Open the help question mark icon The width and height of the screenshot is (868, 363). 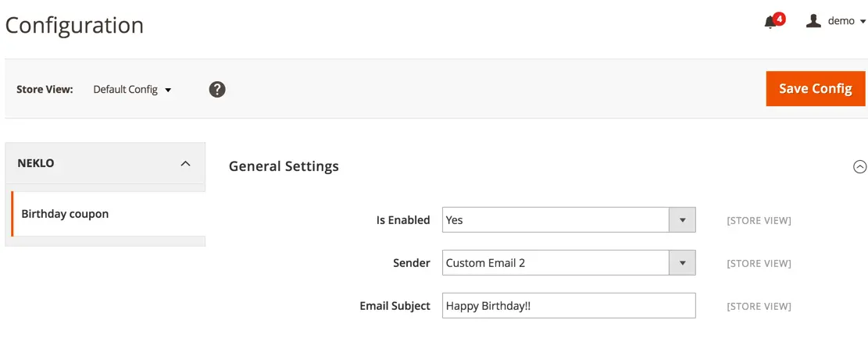point(217,89)
